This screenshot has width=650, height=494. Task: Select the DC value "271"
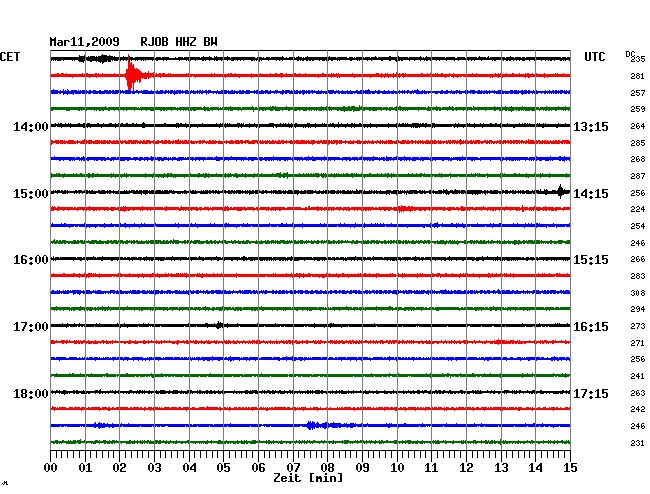tap(638, 343)
